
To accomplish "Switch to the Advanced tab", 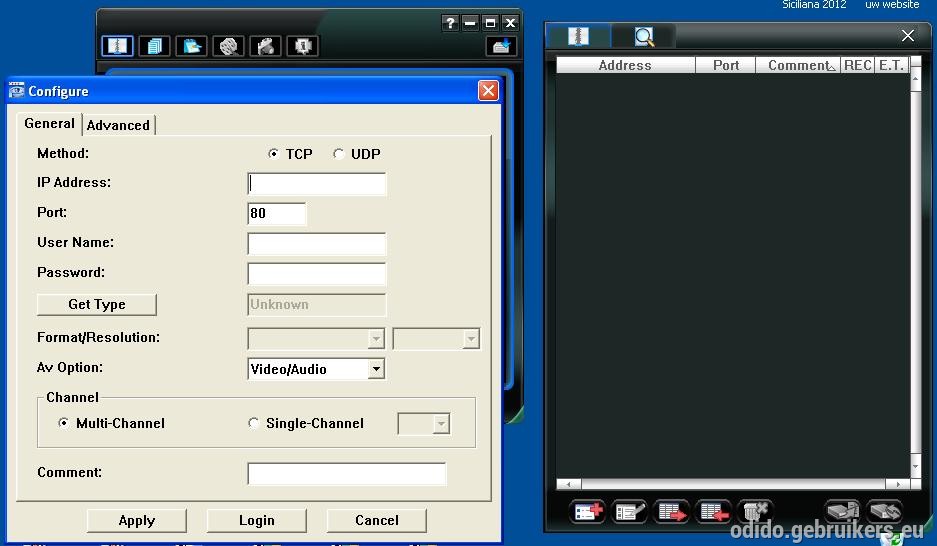I will tap(118, 125).
